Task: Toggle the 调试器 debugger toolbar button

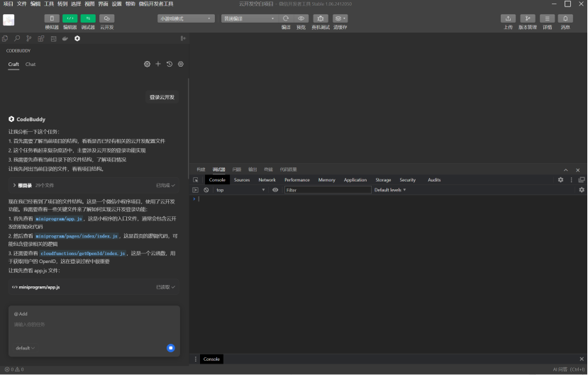Action: [88, 18]
